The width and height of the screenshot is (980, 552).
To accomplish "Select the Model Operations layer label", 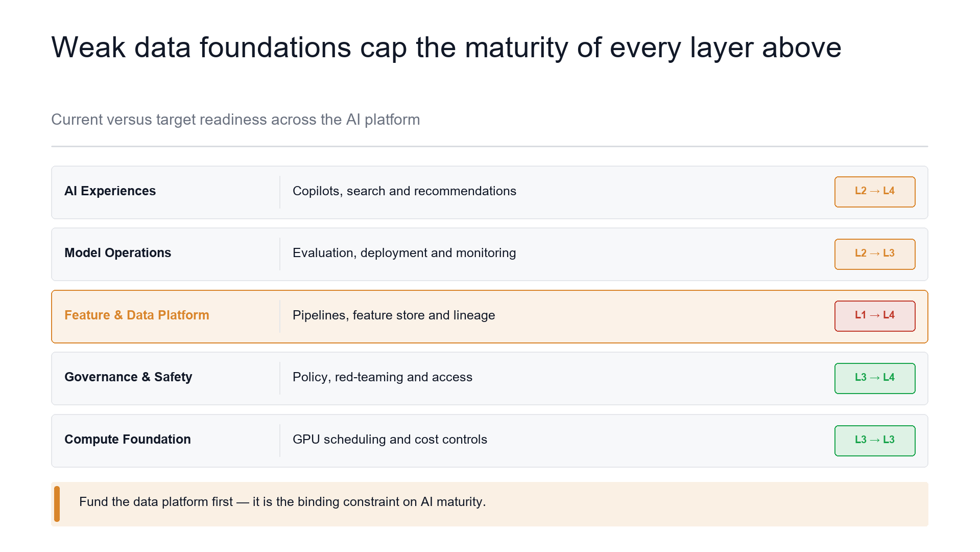I will tap(117, 253).
